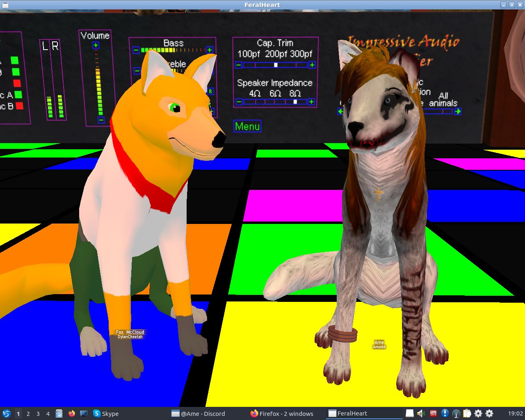Open the file manager launcher icon
Screen dimensions: 525x420
59,413
